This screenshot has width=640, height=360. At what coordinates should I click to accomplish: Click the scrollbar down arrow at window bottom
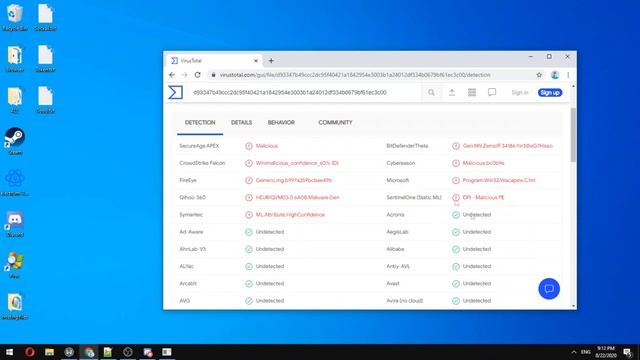coord(573,306)
